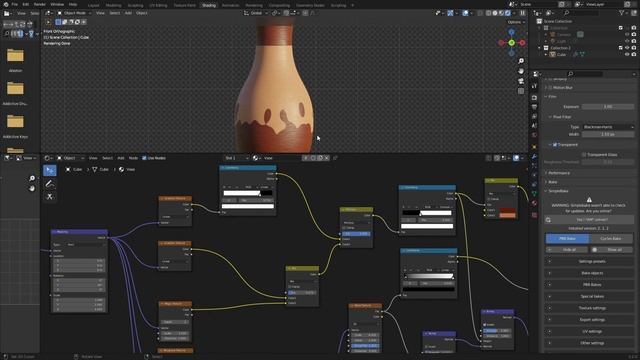Toggle the camera view icon in viewport
The image size is (640, 360).
[x=521, y=81]
